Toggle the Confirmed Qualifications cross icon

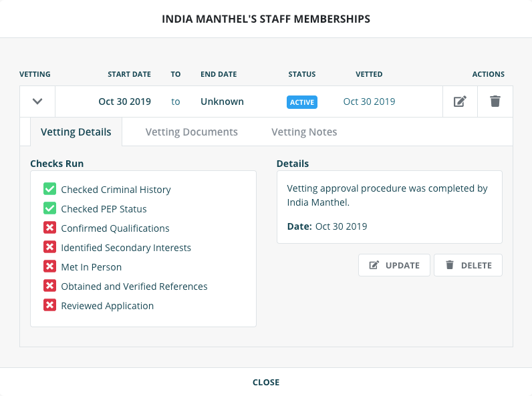(49, 228)
